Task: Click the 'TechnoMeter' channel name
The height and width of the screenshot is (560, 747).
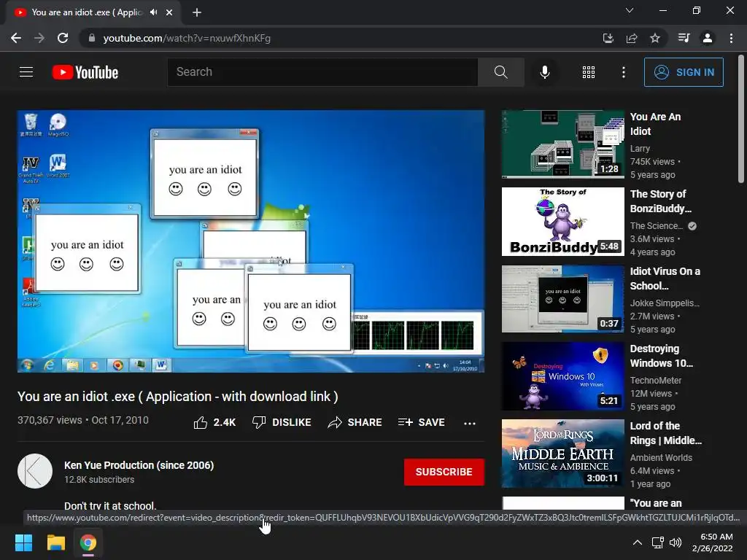Action: pos(656,380)
